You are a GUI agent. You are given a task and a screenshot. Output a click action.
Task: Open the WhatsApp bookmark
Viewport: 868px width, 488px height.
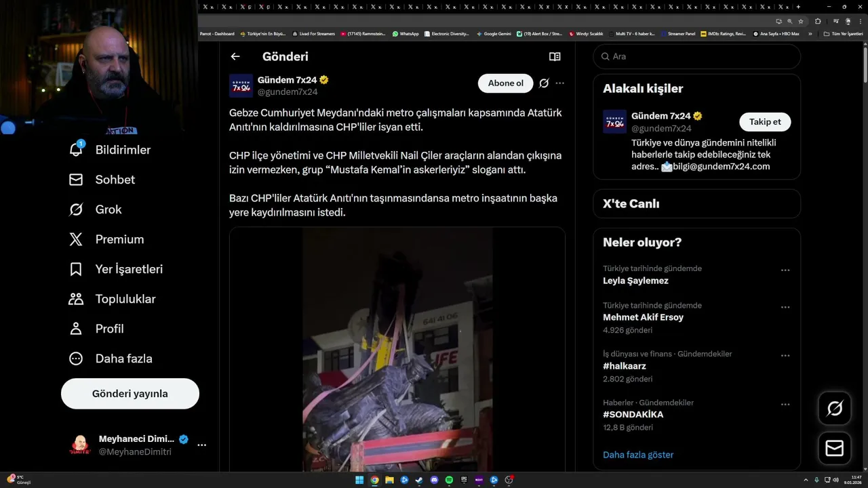pyautogui.click(x=406, y=34)
